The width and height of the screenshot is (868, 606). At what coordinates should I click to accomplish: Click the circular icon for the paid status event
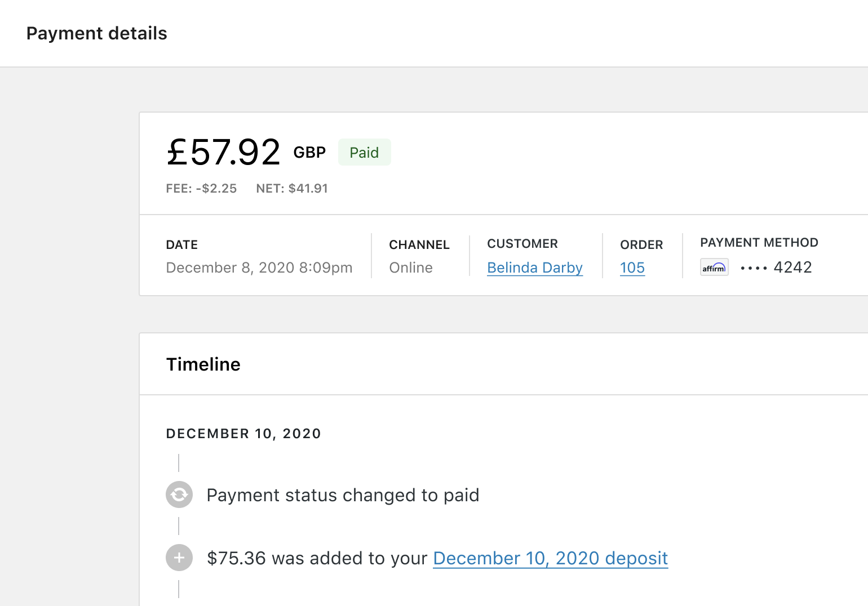pyautogui.click(x=179, y=494)
